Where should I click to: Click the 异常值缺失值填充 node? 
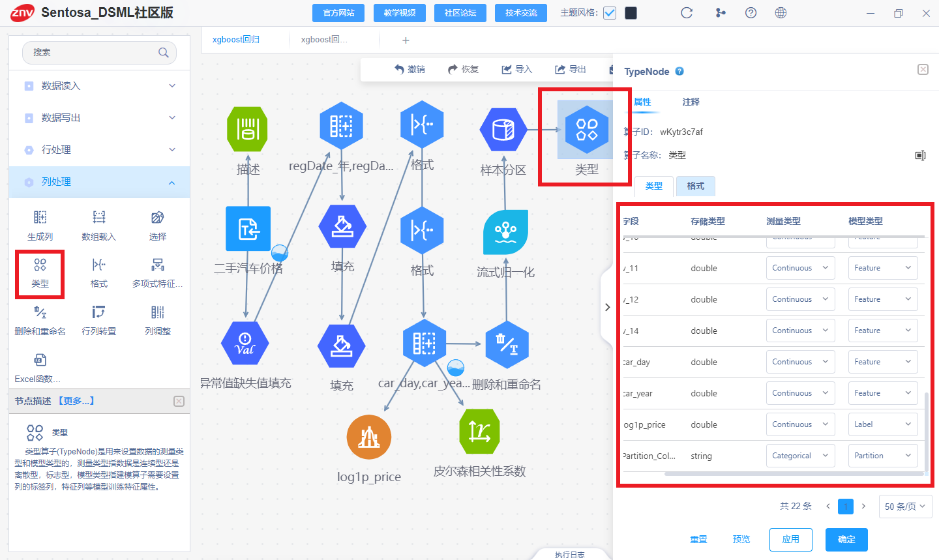tap(245, 344)
